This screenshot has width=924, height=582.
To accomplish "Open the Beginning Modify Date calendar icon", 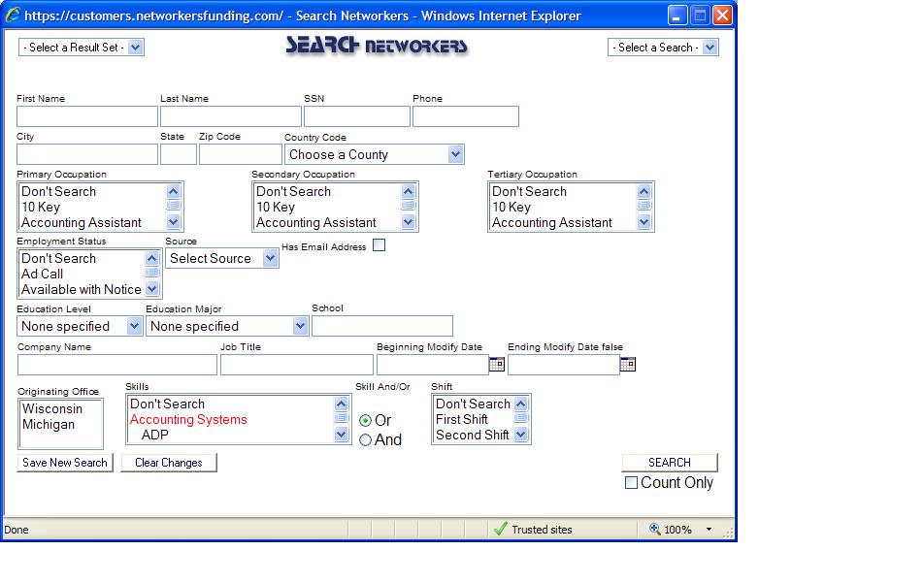I will tap(497, 364).
